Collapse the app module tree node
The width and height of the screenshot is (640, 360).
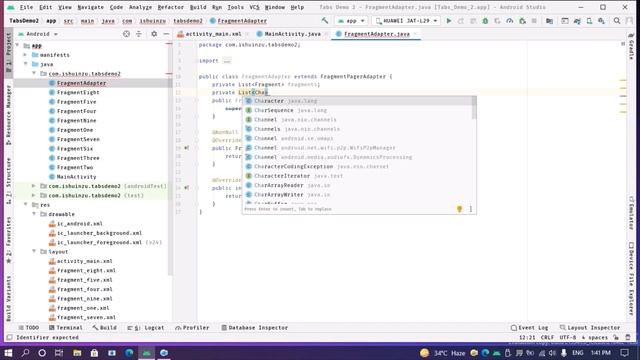tap(18, 45)
